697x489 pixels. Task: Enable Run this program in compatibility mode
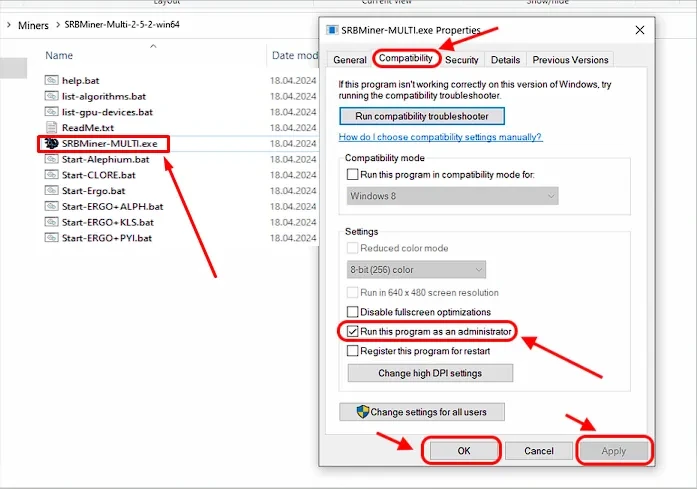coord(353,175)
